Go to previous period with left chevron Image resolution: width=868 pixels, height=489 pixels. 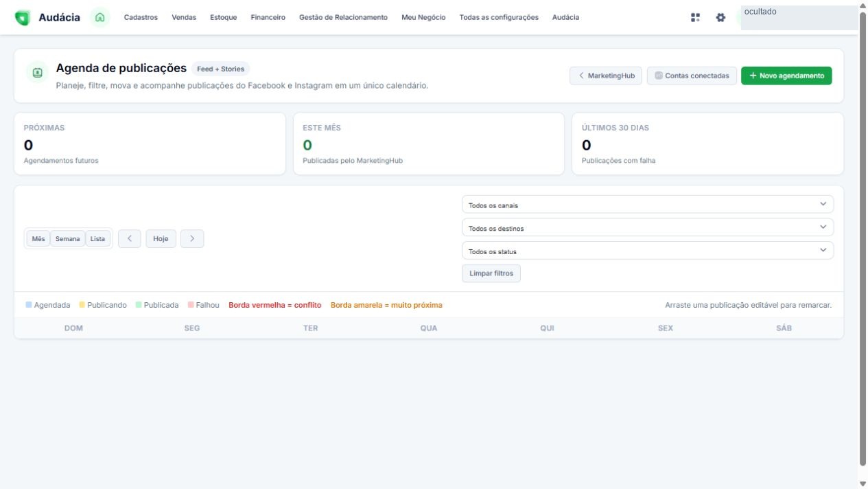[130, 238]
